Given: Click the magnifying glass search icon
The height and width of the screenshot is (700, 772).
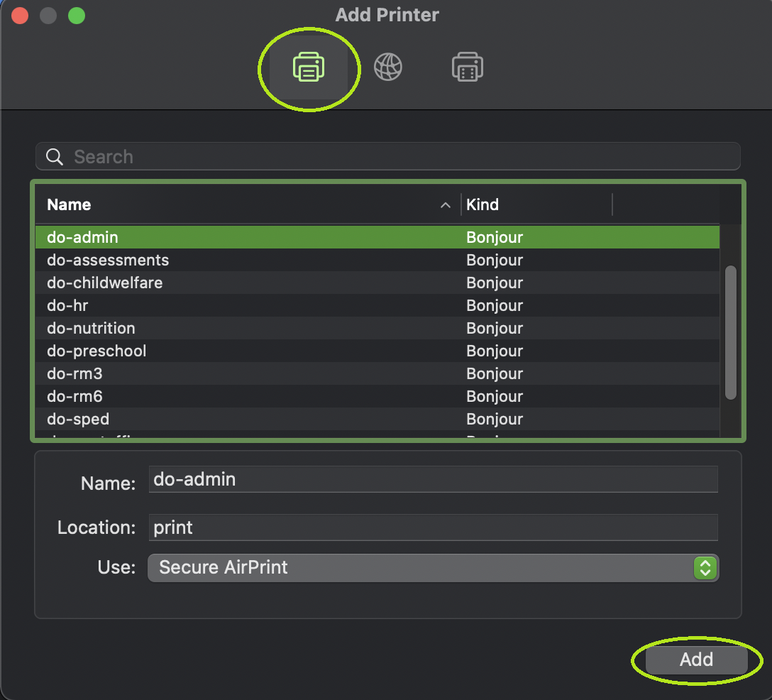Looking at the screenshot, I should click(54, 157).
